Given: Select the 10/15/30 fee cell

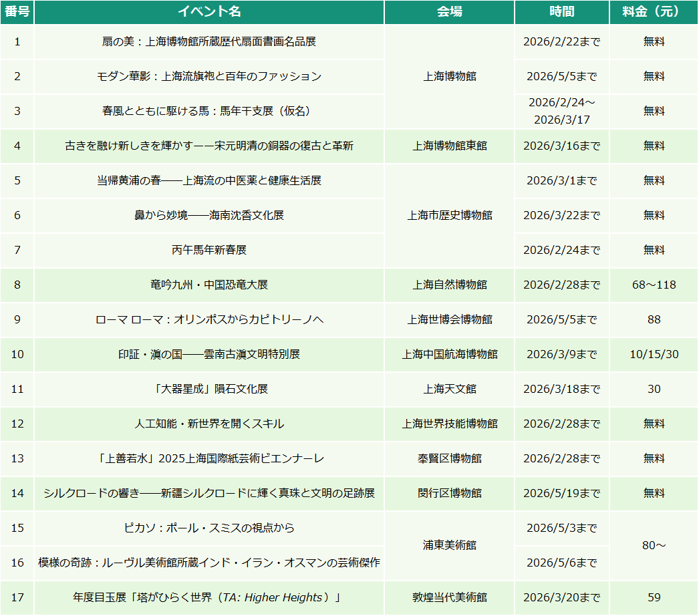Looking at the screenshot, I should point(653,355).
